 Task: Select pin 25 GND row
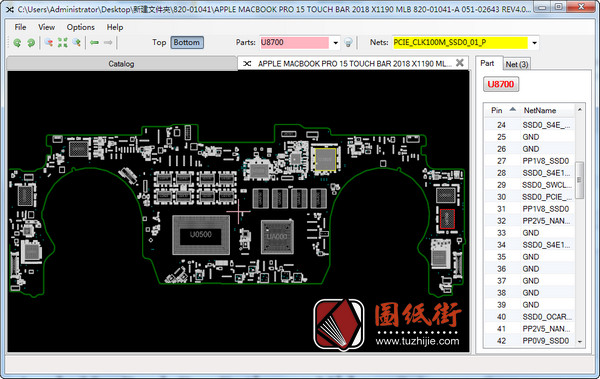point(530,137)
